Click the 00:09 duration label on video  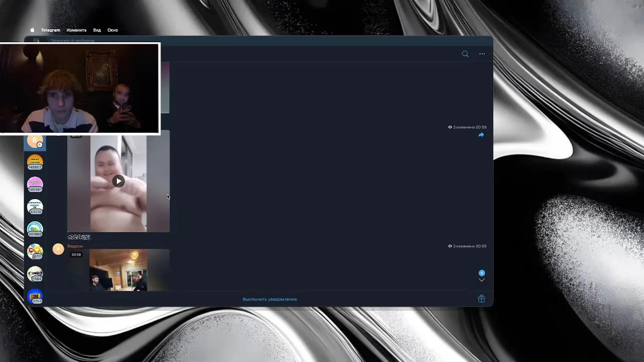coord(76,255)
